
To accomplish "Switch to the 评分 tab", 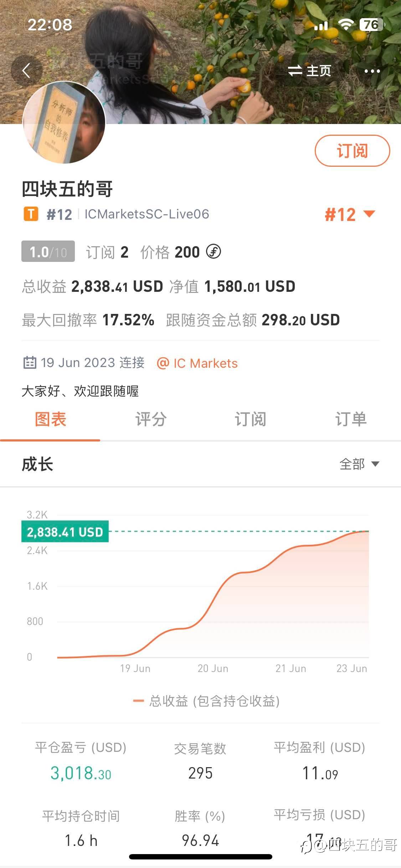I will [150, 419].
